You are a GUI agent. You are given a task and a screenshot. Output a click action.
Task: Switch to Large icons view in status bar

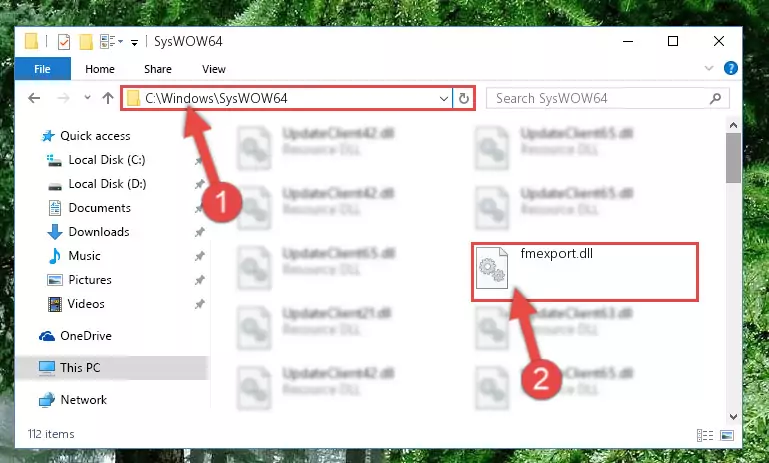[x=727, y=436]
